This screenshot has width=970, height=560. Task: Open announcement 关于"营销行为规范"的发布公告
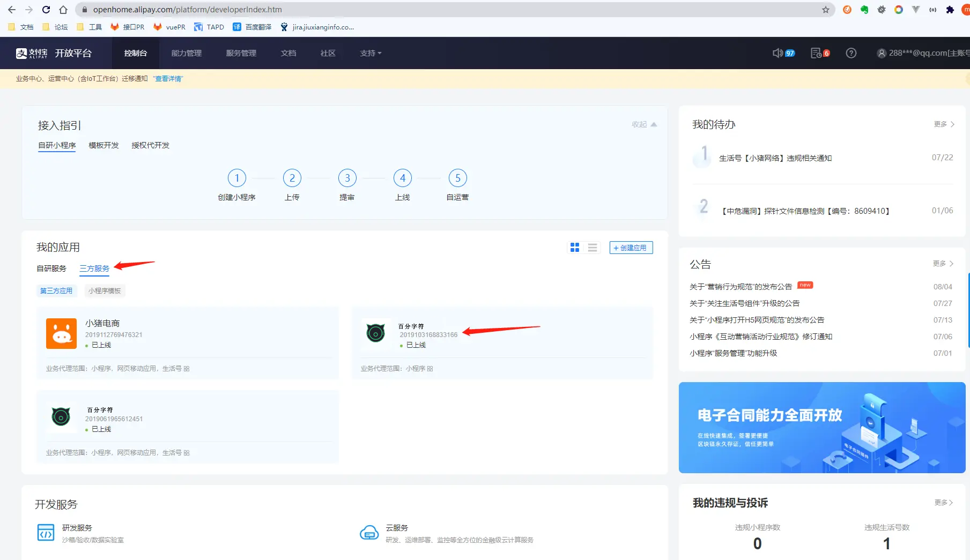[x=741, y=287]
